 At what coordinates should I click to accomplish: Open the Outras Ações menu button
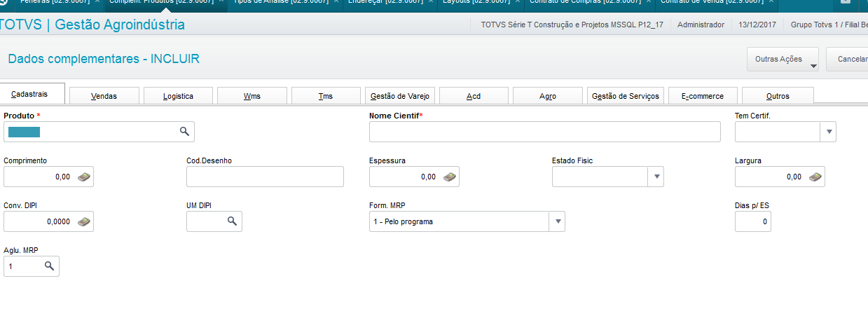(x=784, y=60)
